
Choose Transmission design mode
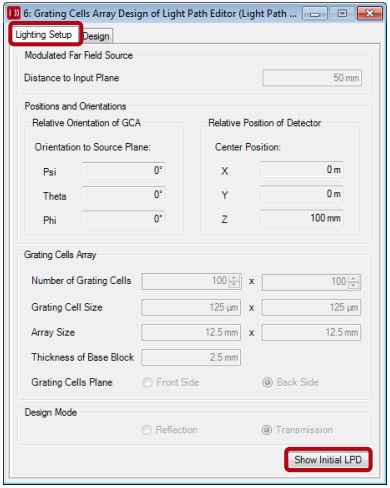click(267, 430)
